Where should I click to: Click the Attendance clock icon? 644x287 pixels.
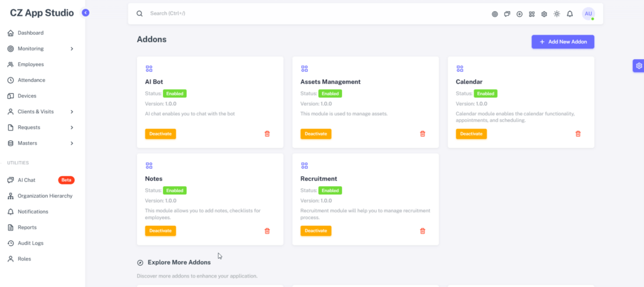[x=11, y=80]
